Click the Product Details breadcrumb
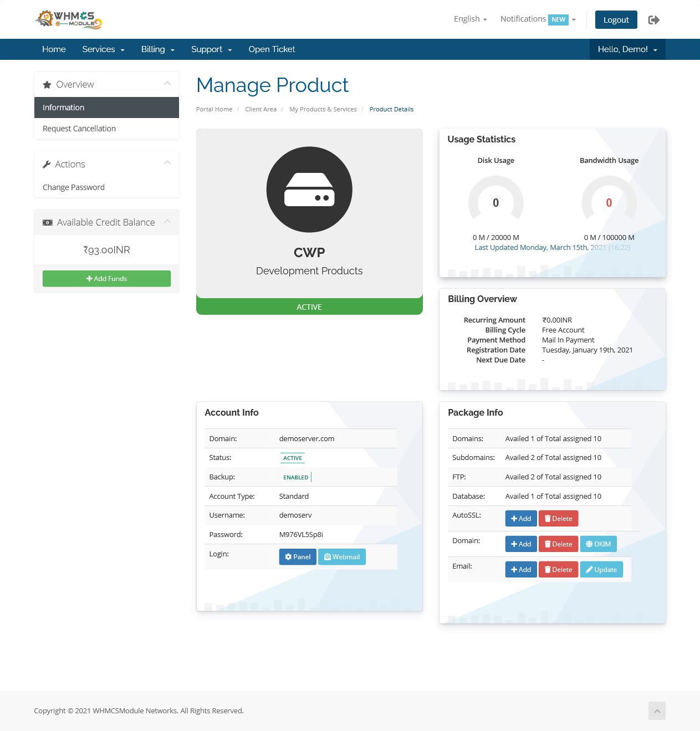700x731 pixels. (391, 109)
